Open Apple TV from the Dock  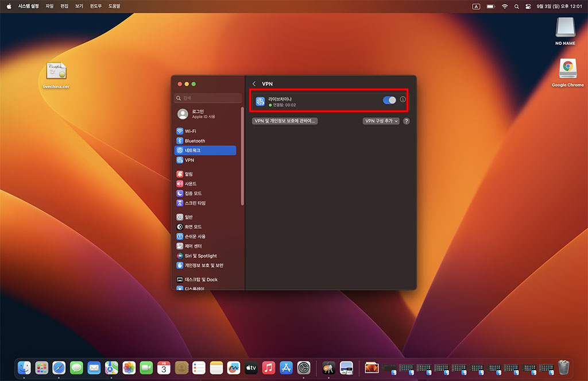(252, 368)
